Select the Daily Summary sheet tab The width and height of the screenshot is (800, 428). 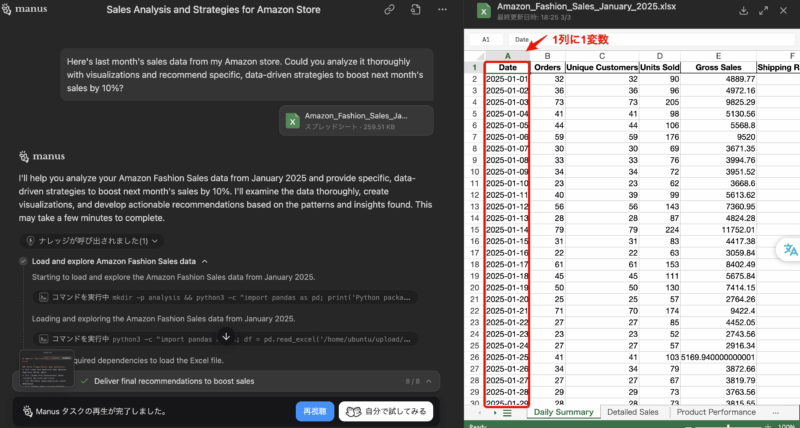click(x=563, y=412)
